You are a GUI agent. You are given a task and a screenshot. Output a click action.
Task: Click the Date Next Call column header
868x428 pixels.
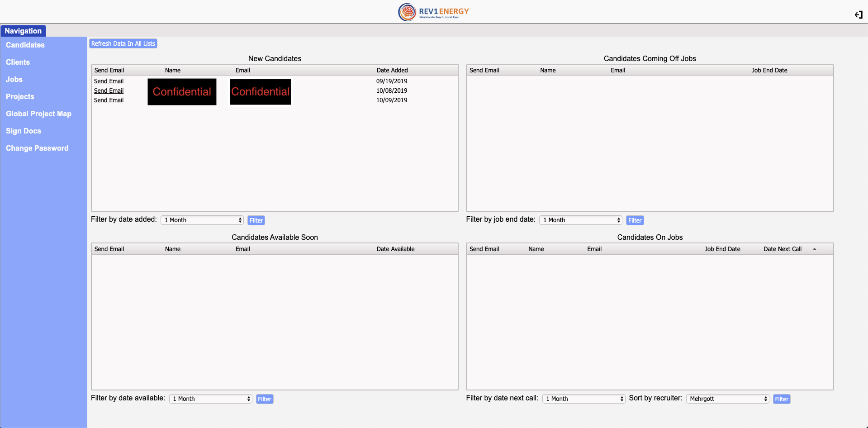point(783,249)
